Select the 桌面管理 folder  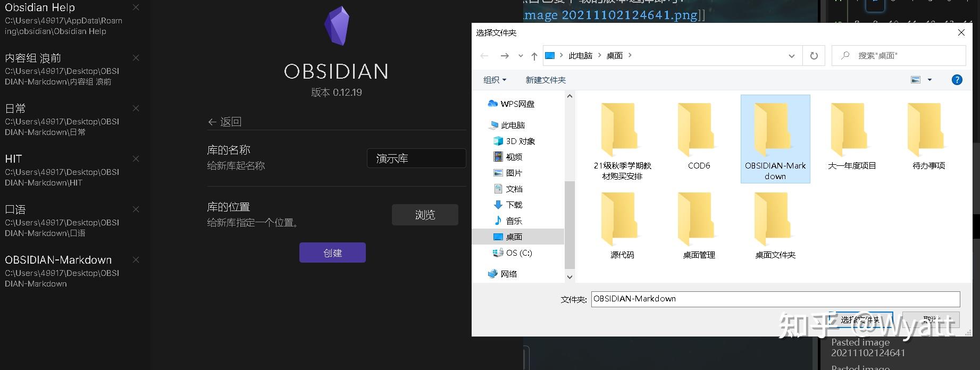(x=699, y=225)
